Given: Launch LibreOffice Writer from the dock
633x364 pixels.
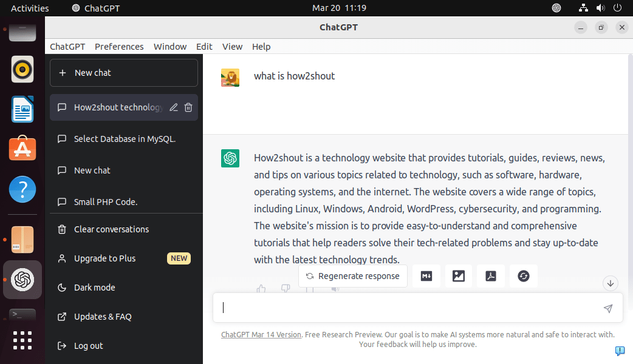Looking at the screenshot, I should 22,109.
